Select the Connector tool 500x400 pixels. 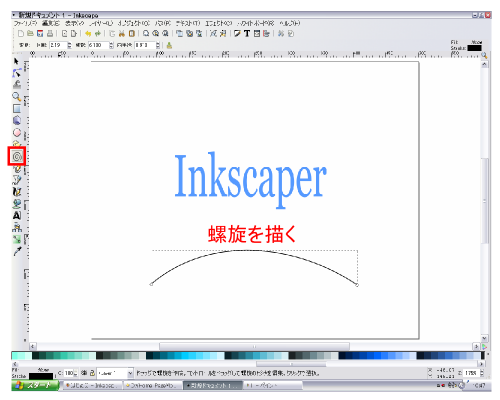pyautogui.click(x=17, y=228)
